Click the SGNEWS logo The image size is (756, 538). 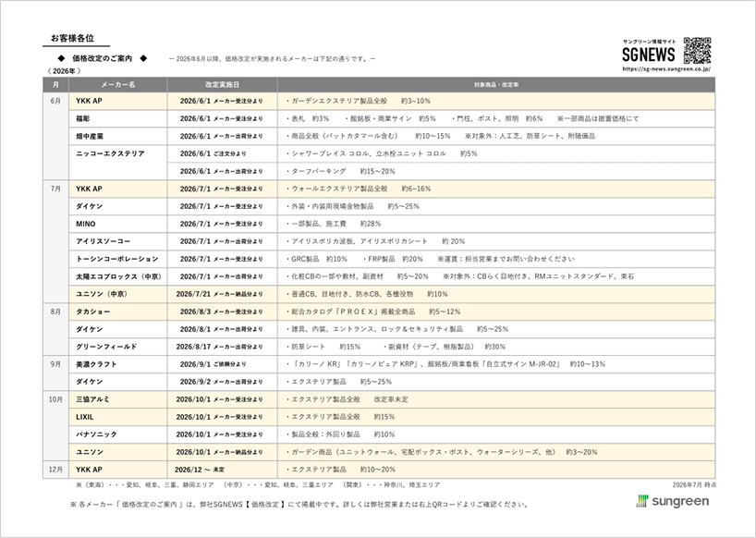click(x=649, y=55)
